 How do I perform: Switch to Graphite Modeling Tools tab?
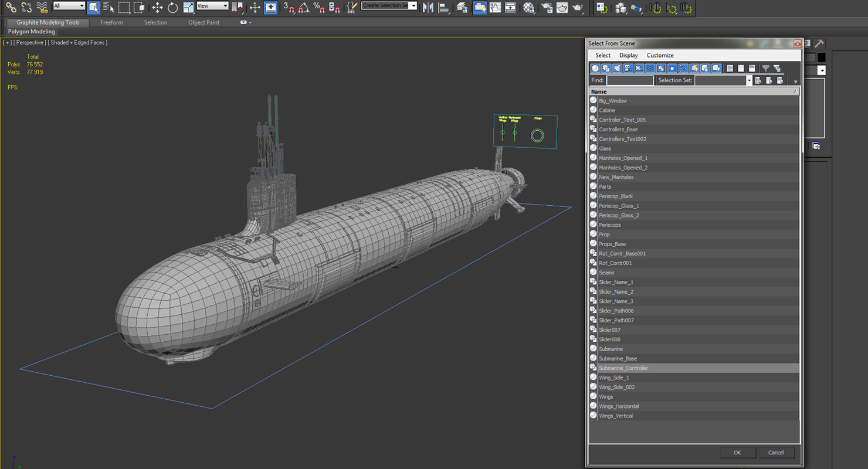click(x=48, y=22)
